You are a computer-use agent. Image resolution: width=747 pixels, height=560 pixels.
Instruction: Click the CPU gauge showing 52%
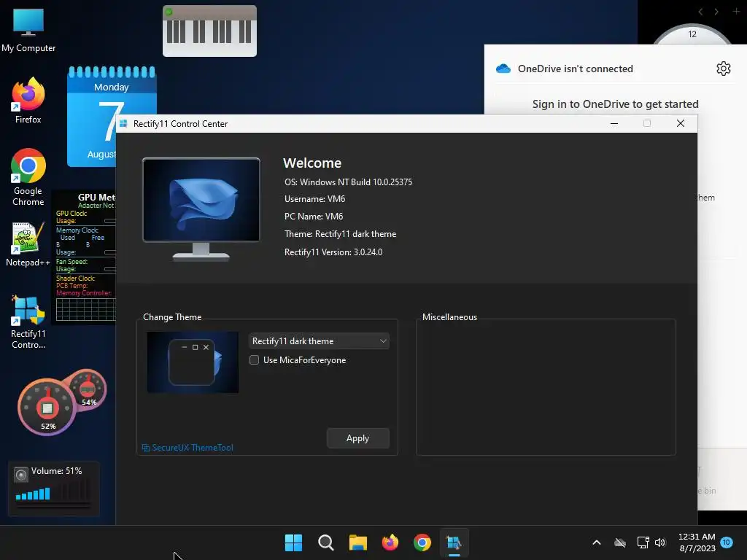47,407
